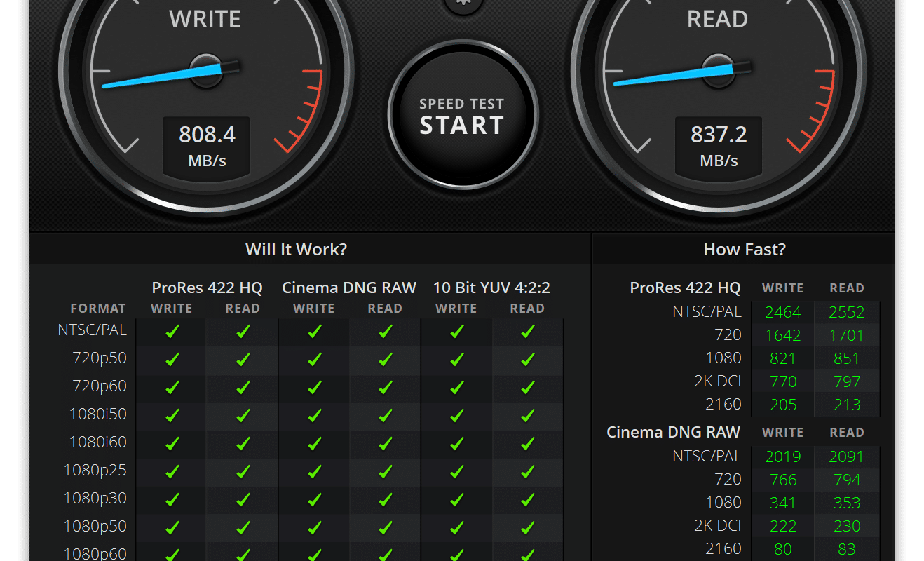Click the 1080p30 format row label
Viewport: 924px width, 561px height.
[x=96, y=499]
